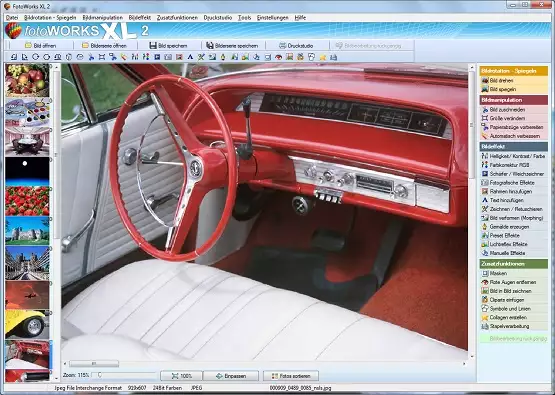Select the strawberries thumbnail in sidebar

click(27, 201)
